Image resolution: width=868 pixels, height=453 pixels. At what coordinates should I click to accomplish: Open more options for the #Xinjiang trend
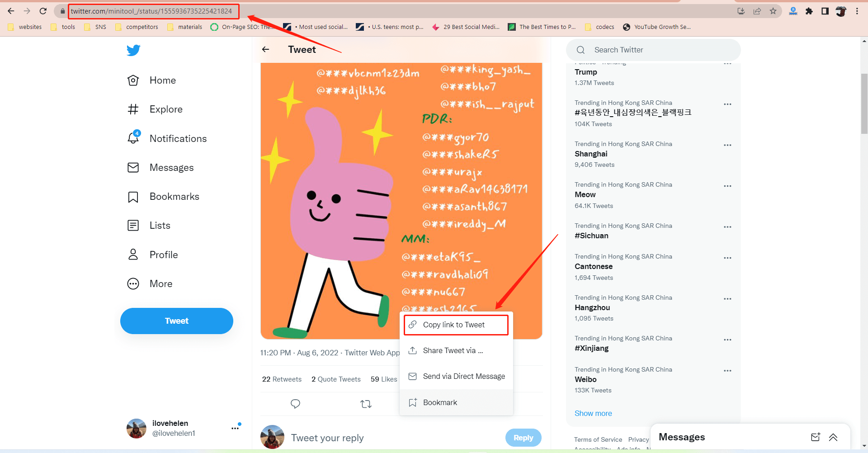point(727,340)
